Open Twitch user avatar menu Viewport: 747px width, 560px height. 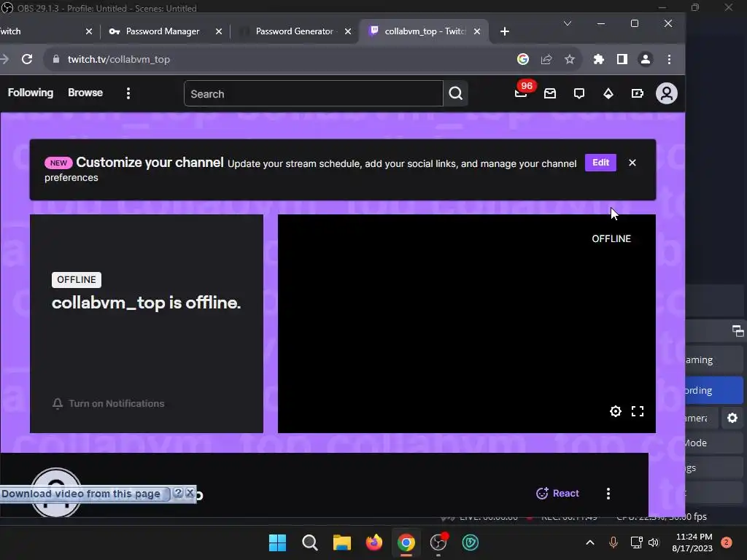[667, 93]
